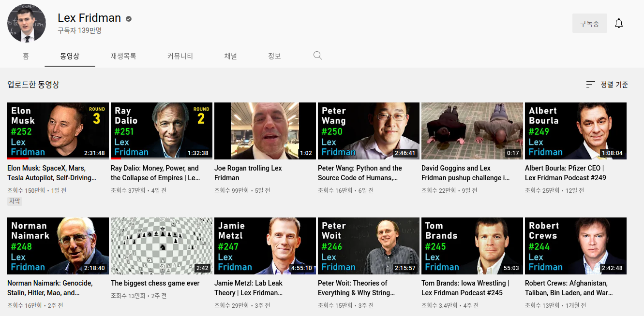Click title 'Jamie Metzl: Lab Leak Theory'

[249, 288]
